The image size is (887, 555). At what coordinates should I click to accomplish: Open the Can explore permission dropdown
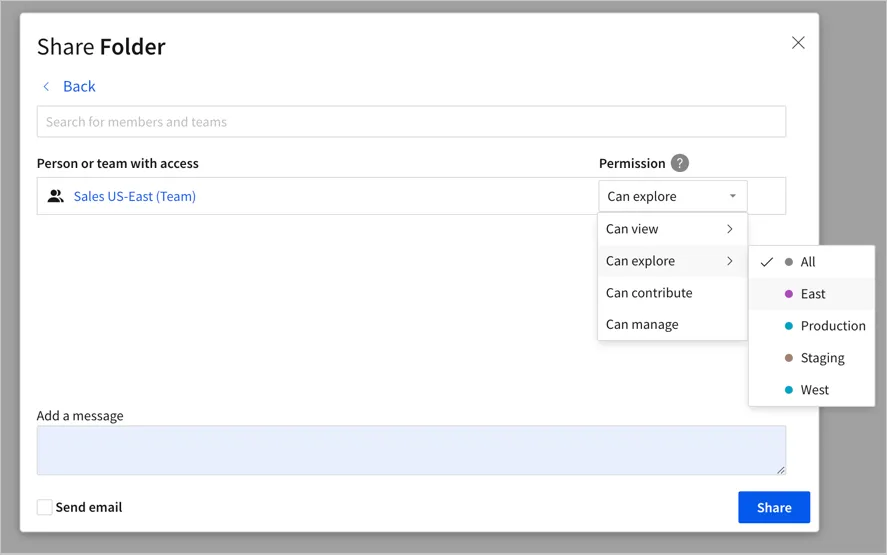[x=673, y=196]
